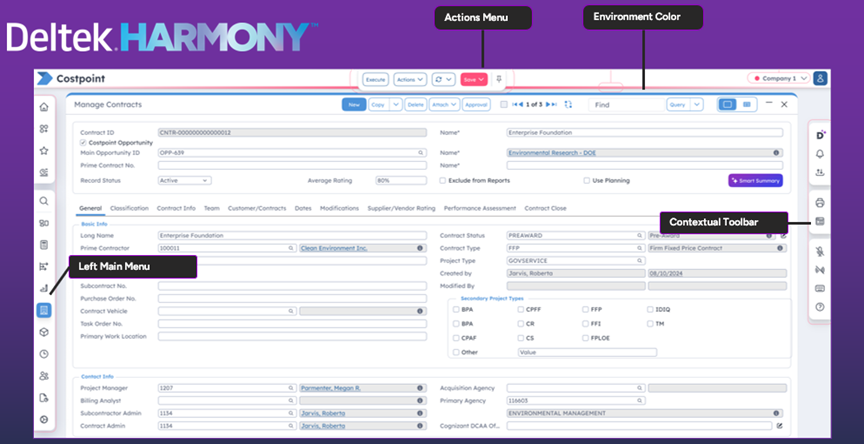Click the New record button

pos(353,104)
